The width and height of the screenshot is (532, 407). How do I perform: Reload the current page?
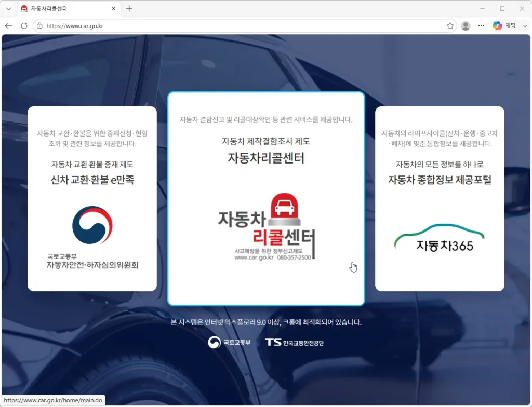pos(24,26)
